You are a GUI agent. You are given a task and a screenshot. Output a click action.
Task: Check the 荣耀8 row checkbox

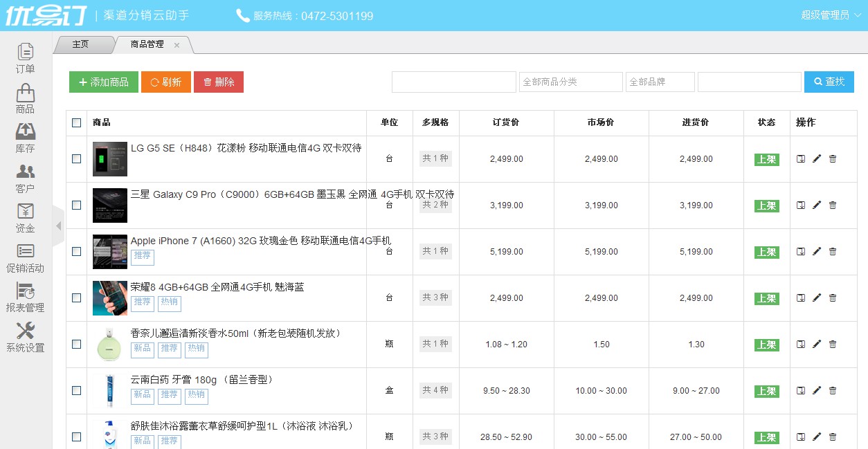pyautogui.click(x=76, y=298)
